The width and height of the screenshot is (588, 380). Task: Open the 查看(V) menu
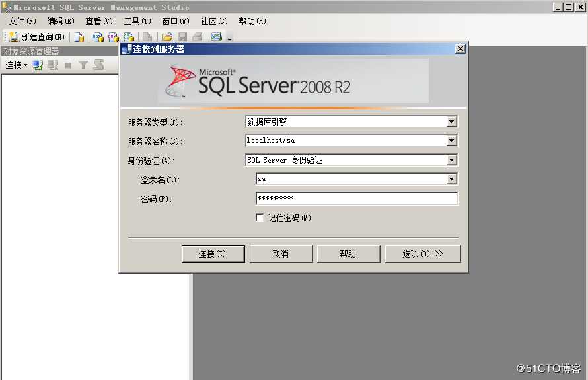(x=99, y=21)
